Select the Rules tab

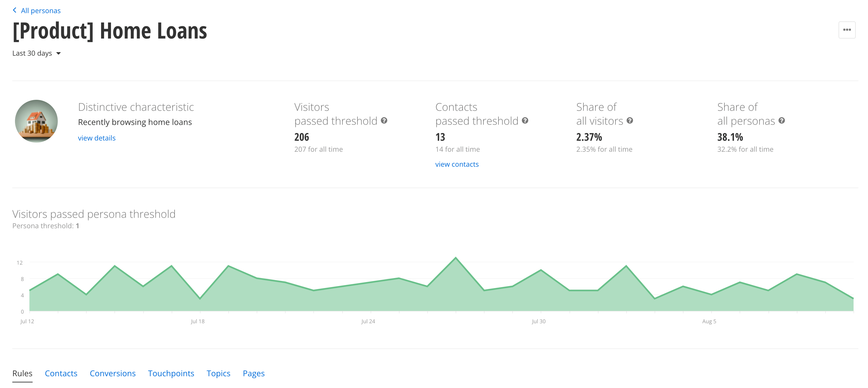(22, 373)
